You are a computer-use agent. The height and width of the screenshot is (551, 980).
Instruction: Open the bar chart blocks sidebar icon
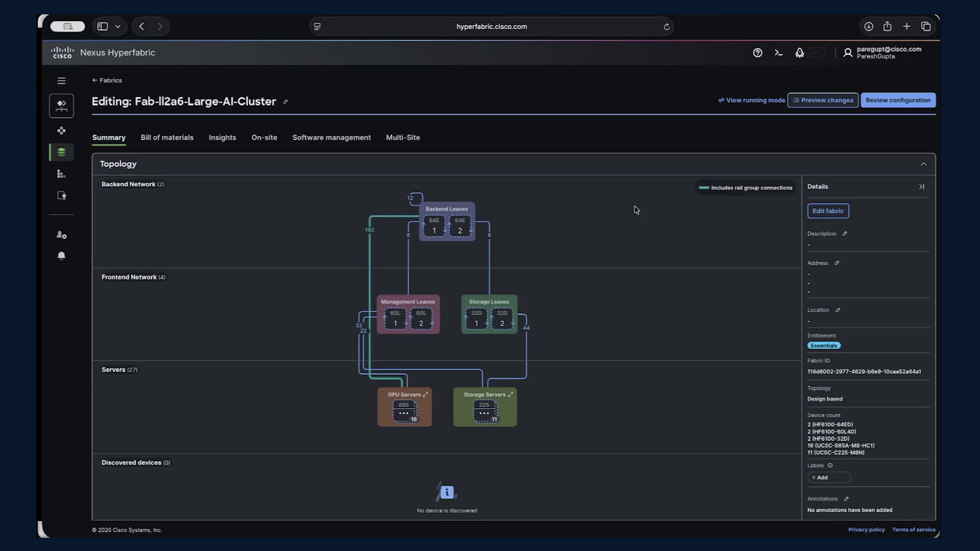(x=61, y=174)
